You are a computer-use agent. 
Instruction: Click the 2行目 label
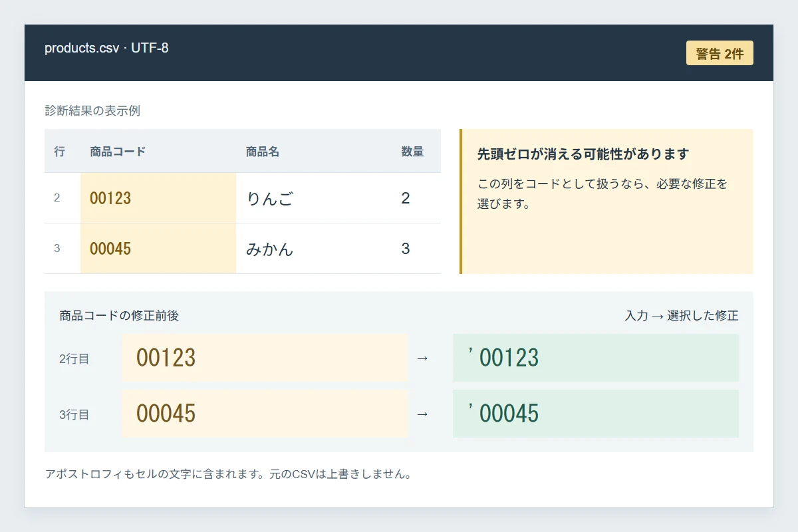[74, 359]
